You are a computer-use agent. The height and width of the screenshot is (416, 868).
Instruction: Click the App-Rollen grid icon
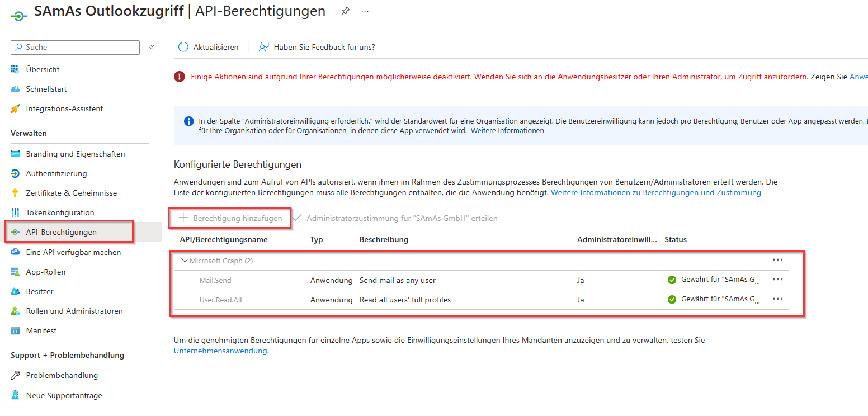tap(15, 272)
